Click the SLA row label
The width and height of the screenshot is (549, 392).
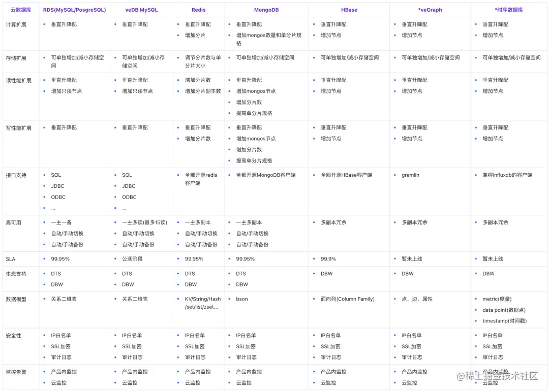(x=11, y=259)
